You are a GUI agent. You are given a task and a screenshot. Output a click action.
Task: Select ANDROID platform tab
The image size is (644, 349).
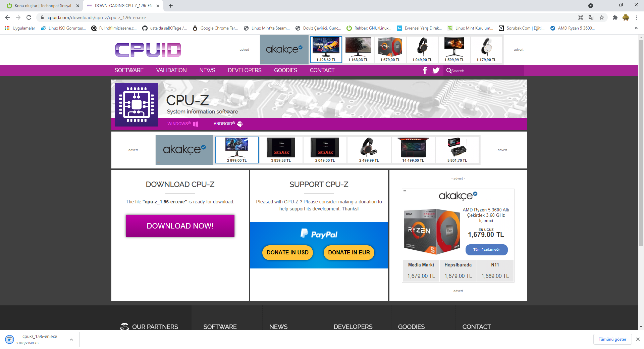pyautogui.click(x=228, y=124)
